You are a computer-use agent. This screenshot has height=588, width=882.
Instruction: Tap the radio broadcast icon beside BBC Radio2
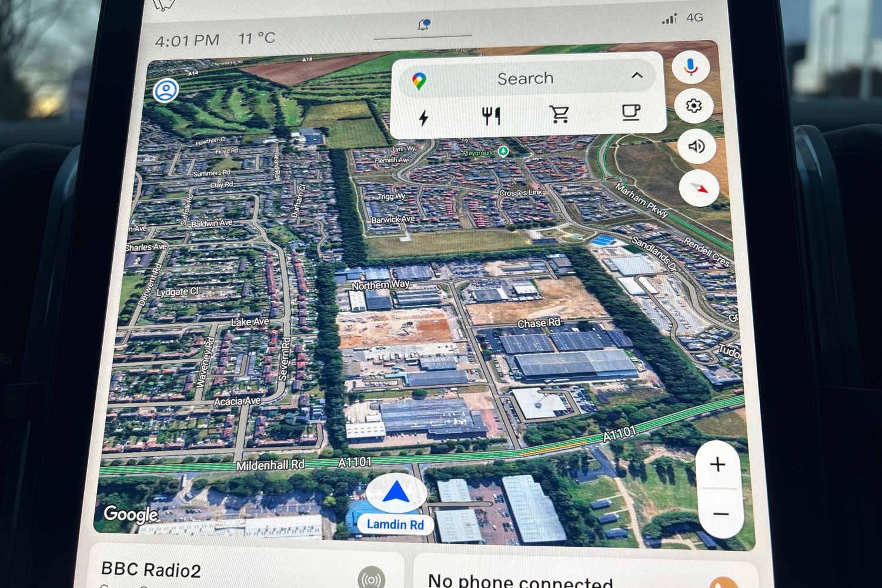point(371,579)
